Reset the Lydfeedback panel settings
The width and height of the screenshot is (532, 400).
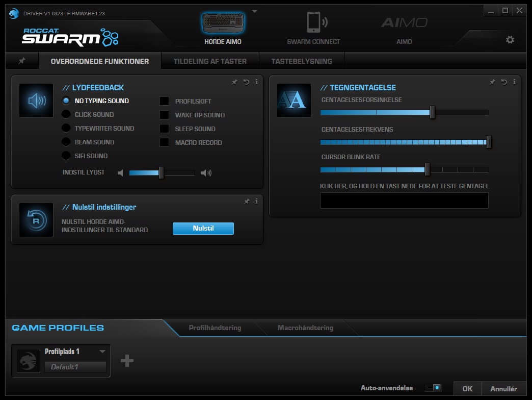[x=246, y=82]
